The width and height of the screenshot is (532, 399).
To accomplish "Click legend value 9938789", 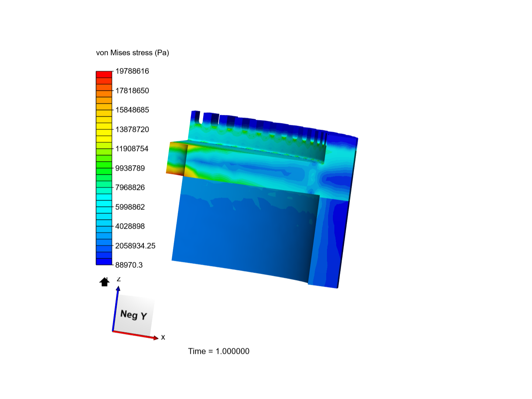I will (x=130, y=168).
